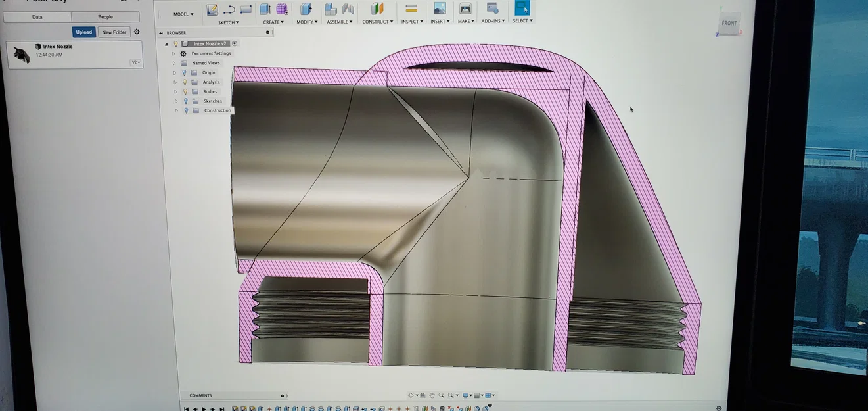
Task: Expand the Origin folder
Action: click(174, 72)
